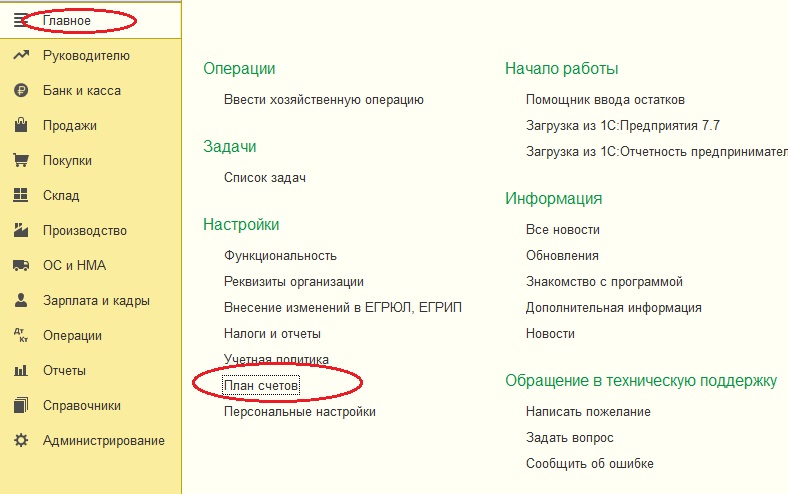Image resolution: width=788 pixels, height=494 pixels.
Task: Click the ruble coin icon for Банк и касса
Action: [x=21, y=90]
